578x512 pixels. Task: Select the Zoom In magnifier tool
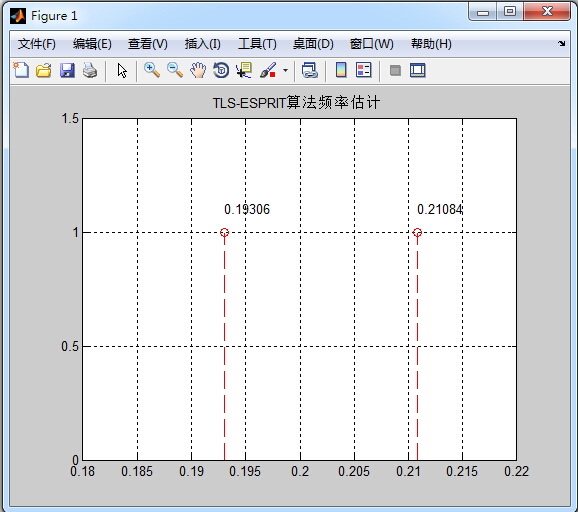[152, 70]
